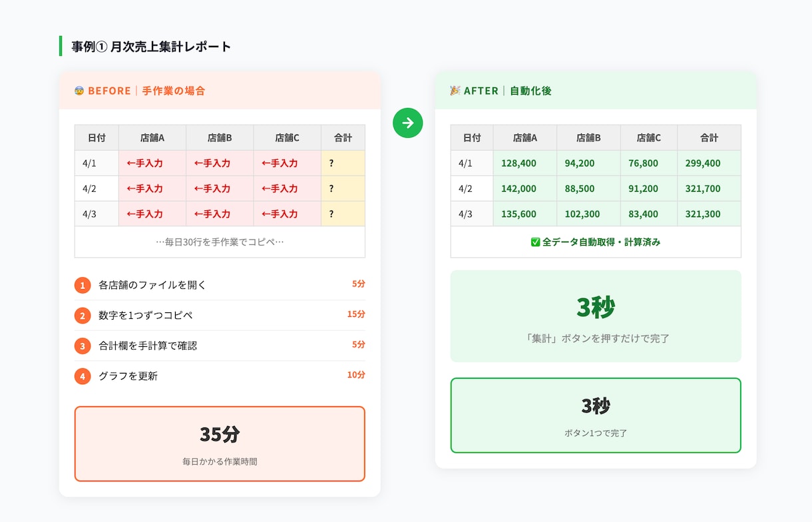This screenshot has height=522, width=812.
Task: Click the green-bordered 3秒 summary box
Action: [x=596, y=415]
